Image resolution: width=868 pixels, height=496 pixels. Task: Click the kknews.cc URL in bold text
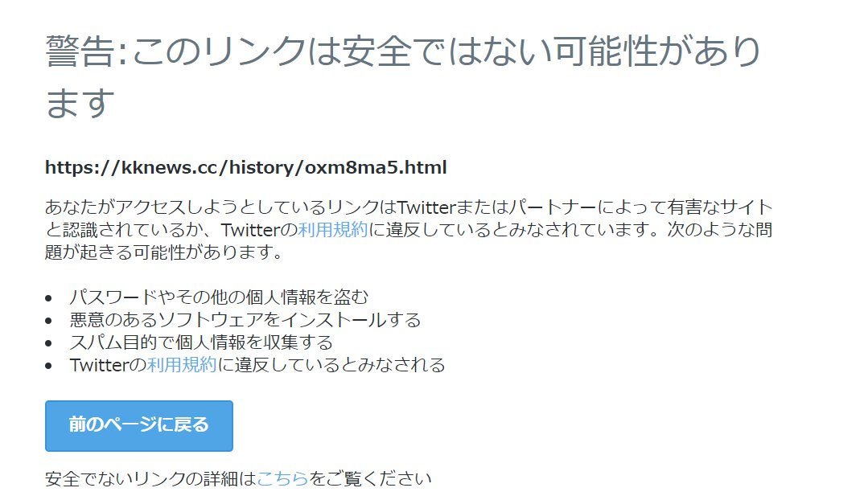[246, 167]
